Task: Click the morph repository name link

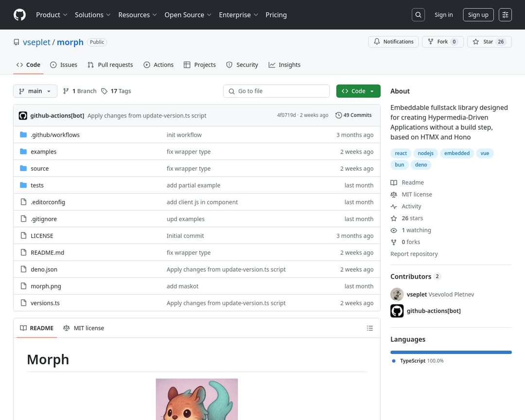Action: tap(70, 42)
